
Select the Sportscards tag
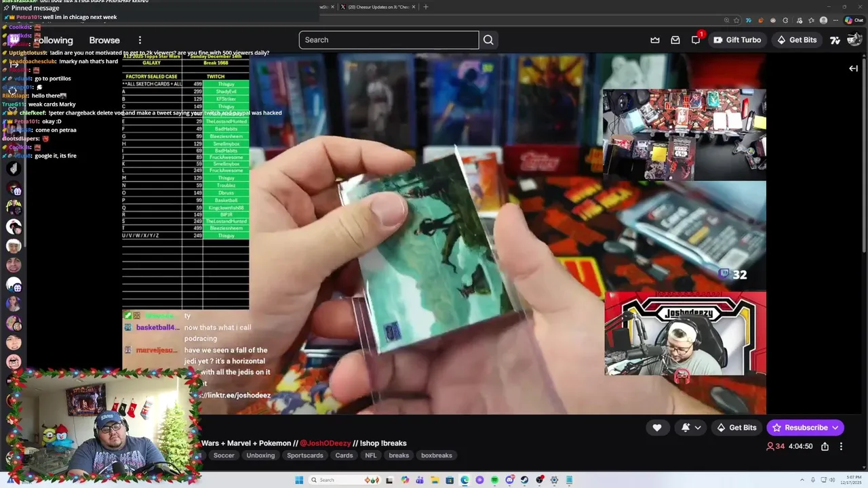[x=304, y=455]
